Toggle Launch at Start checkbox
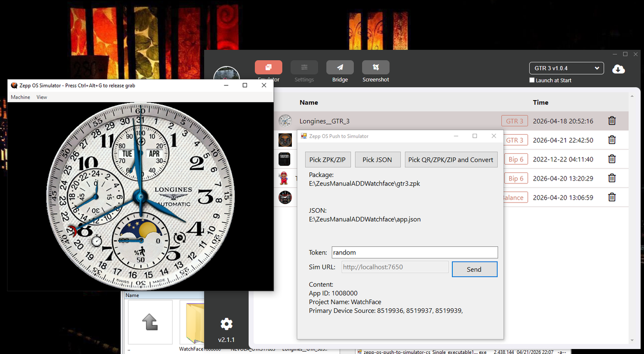 pyautogui.click(x=532, y=80)
